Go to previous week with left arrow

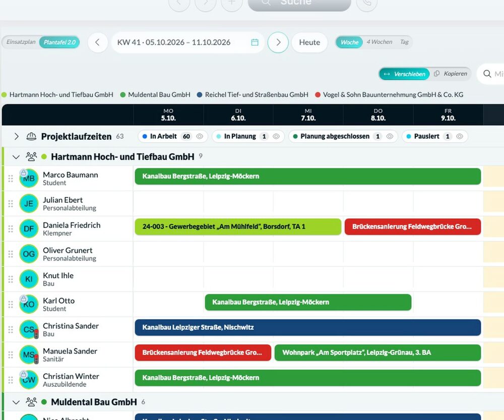click(97, 42)
